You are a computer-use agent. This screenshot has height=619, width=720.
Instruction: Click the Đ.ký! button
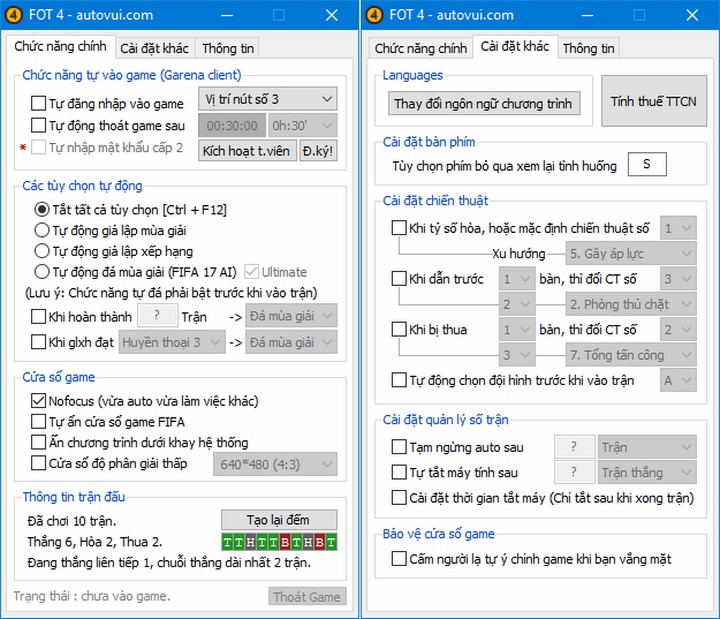point(318,151)
